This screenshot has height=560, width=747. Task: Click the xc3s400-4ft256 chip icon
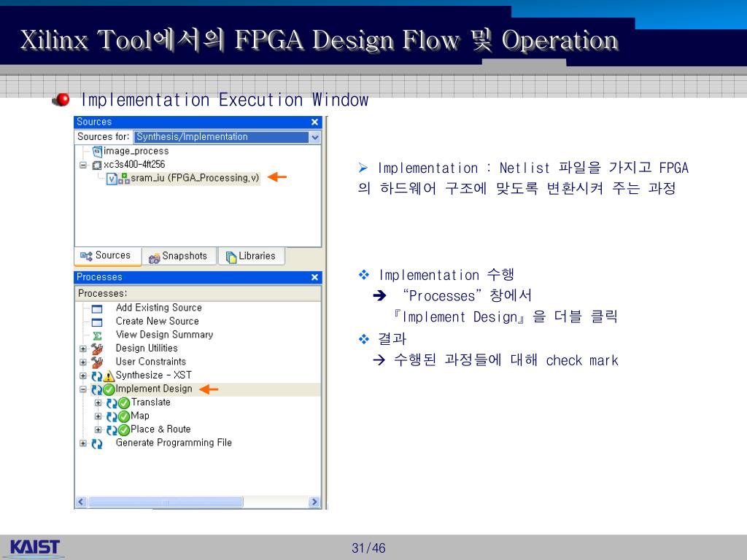coord(97,166)
